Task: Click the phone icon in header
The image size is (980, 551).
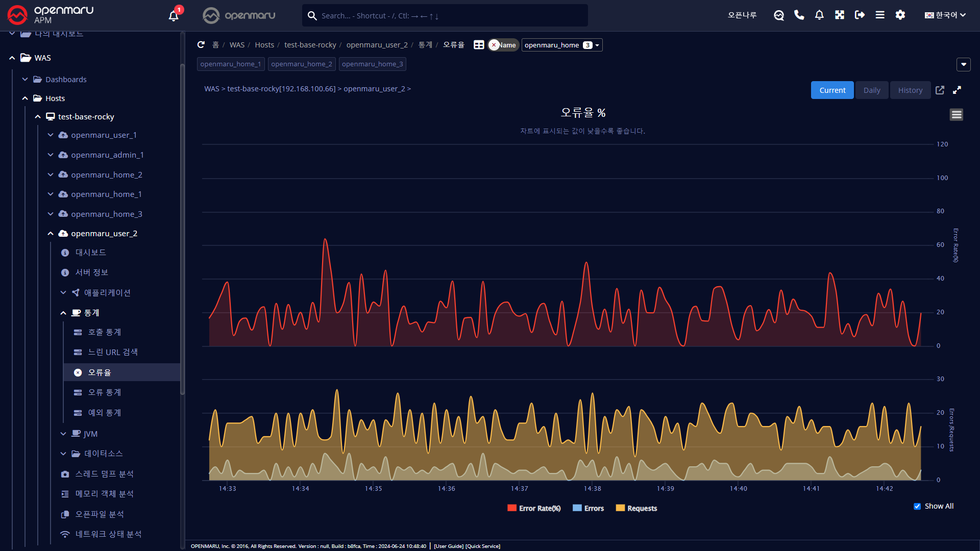Action: [x=799, y=15]
